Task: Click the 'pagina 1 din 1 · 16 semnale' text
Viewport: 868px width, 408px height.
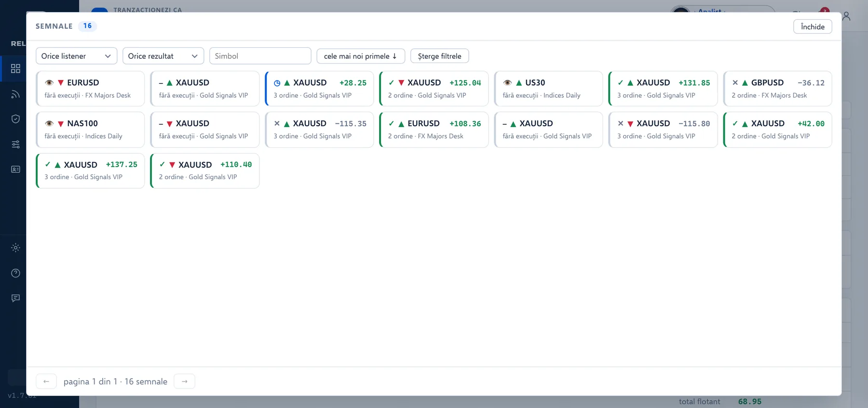Action: coord(115,382)
